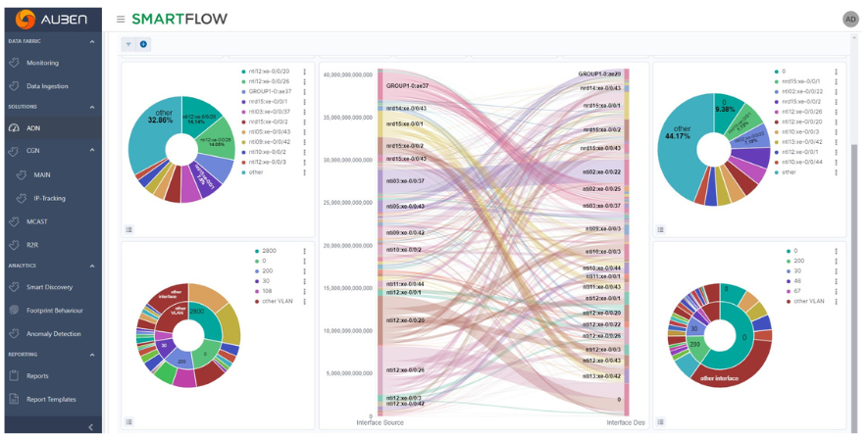Collapse the REPORTING section

[x=92, y=355]
